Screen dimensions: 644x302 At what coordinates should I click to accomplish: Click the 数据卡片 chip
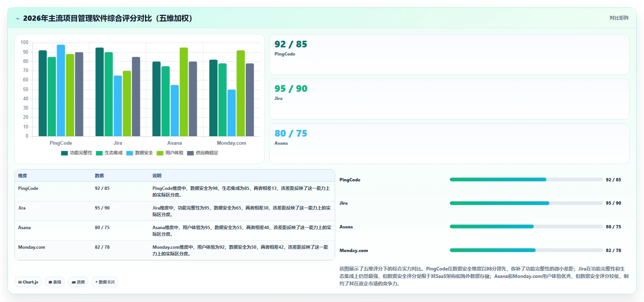tap(105, 282)
